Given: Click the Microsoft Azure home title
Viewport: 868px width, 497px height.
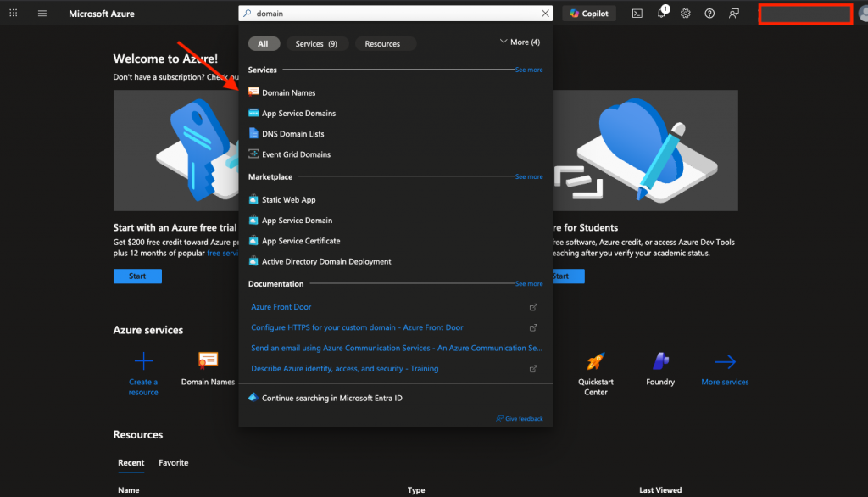Looking at the screenshot, I should (102, 14).
